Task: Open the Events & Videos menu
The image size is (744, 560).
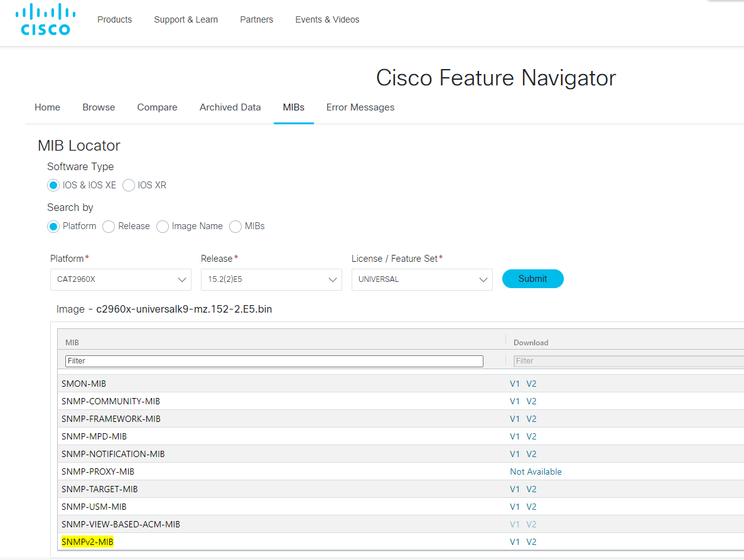Action: pos(327,19)
